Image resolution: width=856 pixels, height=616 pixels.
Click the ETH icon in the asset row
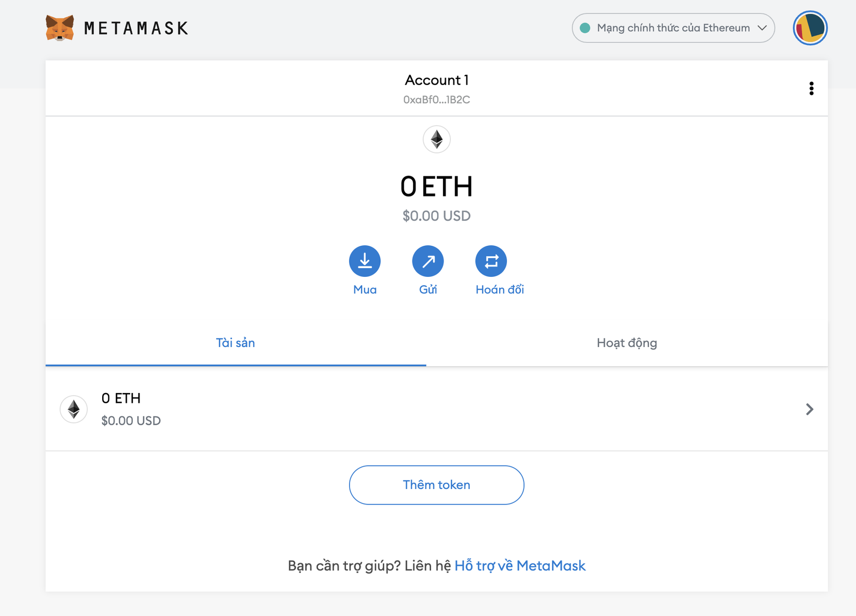74,409
